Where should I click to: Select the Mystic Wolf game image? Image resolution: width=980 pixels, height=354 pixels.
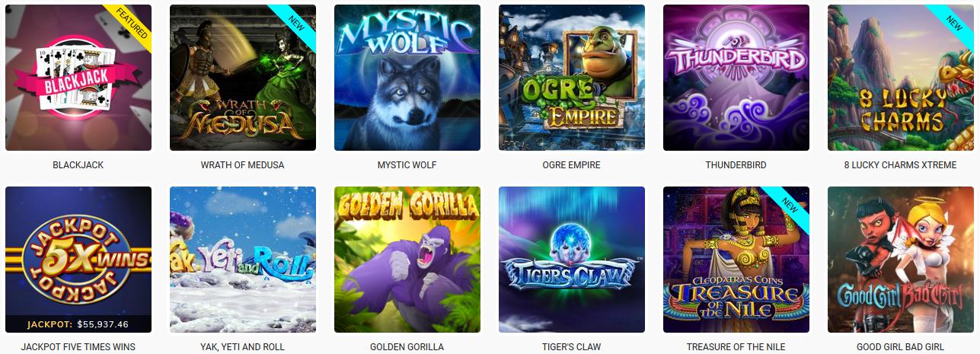(407, 78)
